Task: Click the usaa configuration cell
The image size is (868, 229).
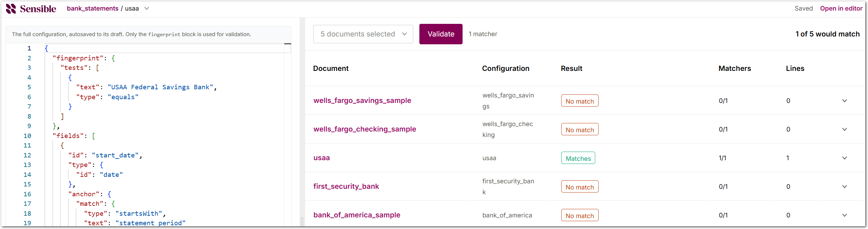Action: click(x=489, y=158)
